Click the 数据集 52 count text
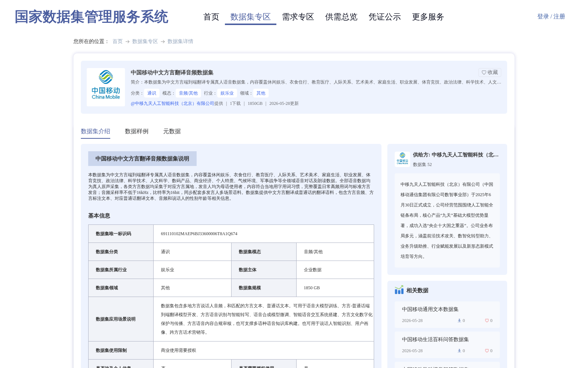The image size is (588, 368). point(422,164)
